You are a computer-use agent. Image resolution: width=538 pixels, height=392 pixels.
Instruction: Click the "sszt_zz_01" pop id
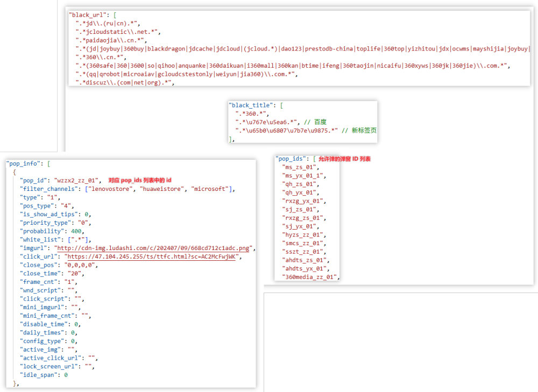pos(302,252)
